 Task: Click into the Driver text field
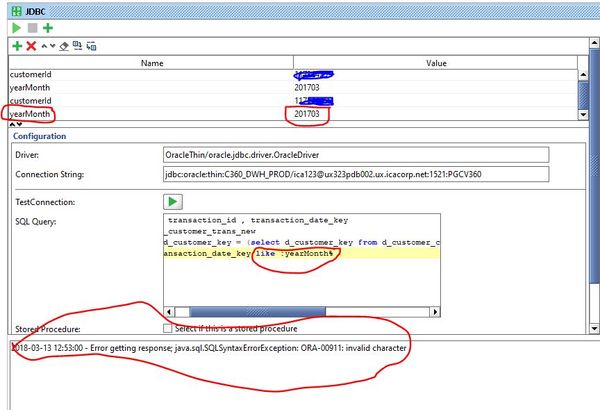355,155
